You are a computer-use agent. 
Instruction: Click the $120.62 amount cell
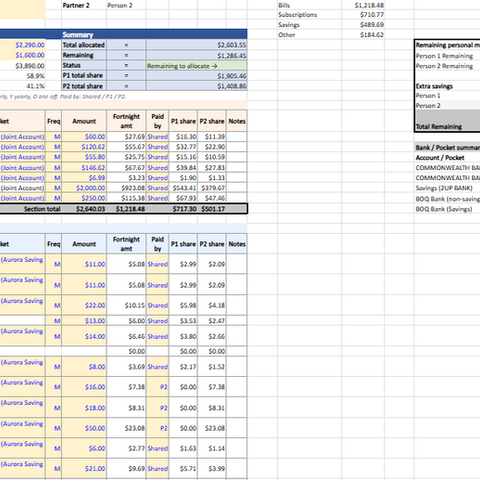tap(84, 147)
